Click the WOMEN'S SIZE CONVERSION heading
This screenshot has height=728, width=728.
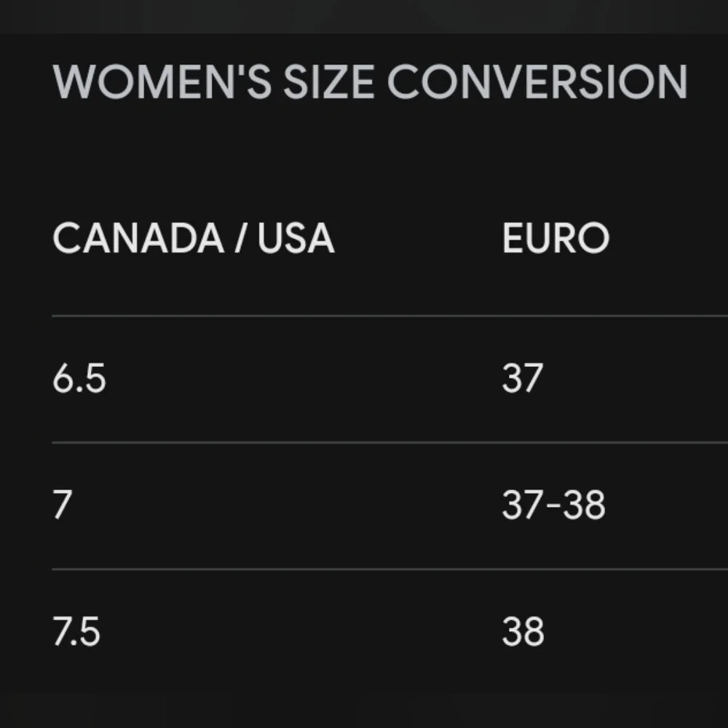click(370, 82)
